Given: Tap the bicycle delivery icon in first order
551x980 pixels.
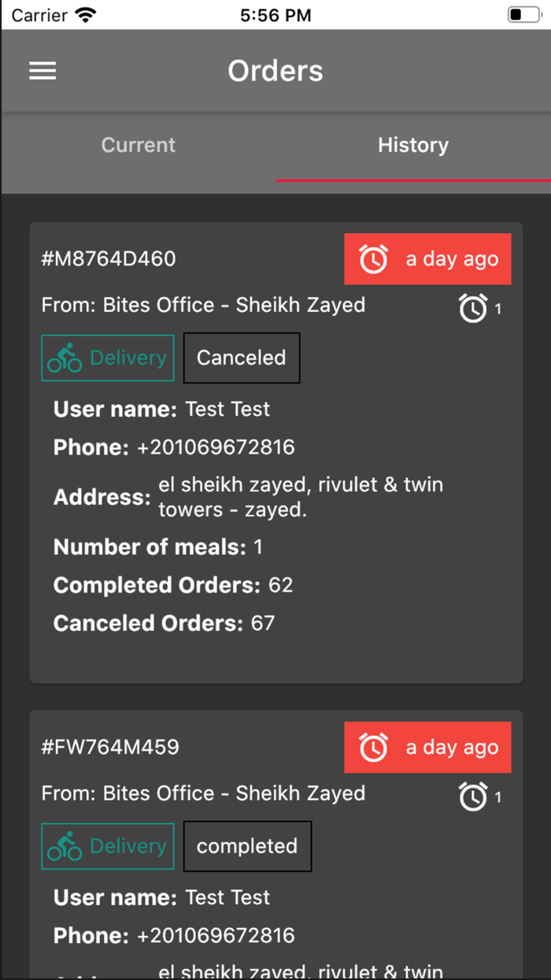Looking at the screenshot, I should pyautogui.click(x=65, y=358).
